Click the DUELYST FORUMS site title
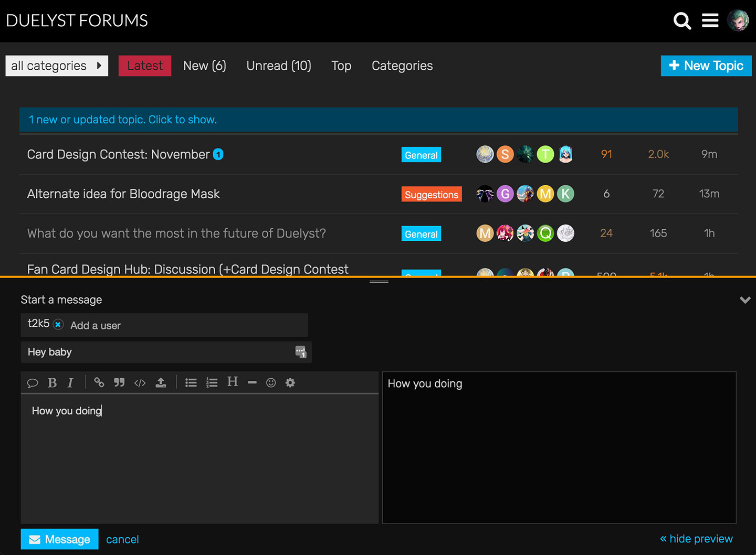The height and width of the screenshot is (555, 756). (77, 20)
